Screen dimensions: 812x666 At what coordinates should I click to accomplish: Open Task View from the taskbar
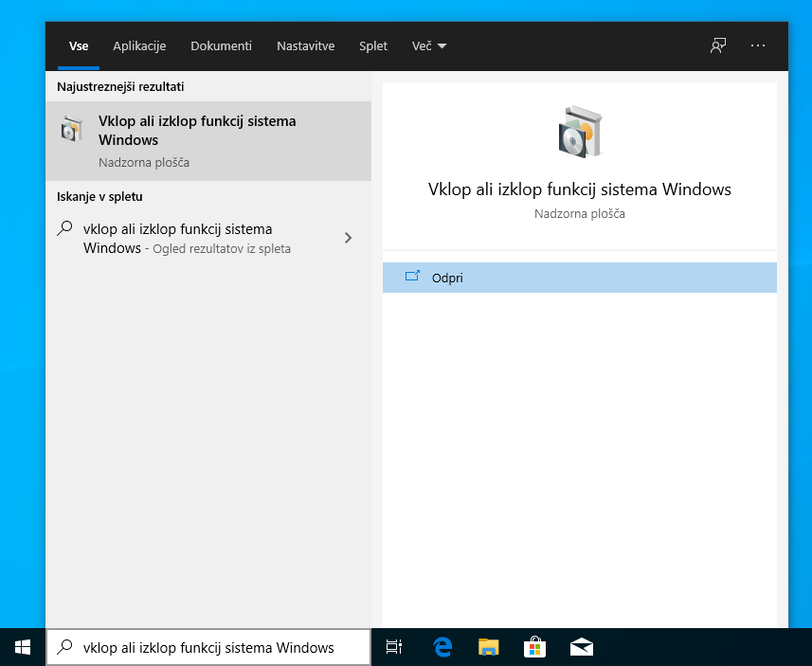[x=394, y=647]
